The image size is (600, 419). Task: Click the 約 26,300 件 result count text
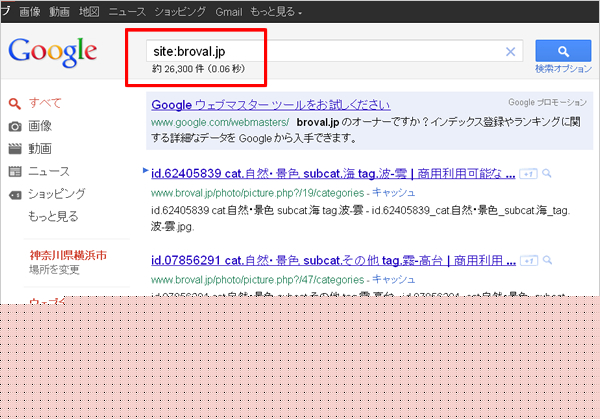pyautogui.click(x=198, y=69)
